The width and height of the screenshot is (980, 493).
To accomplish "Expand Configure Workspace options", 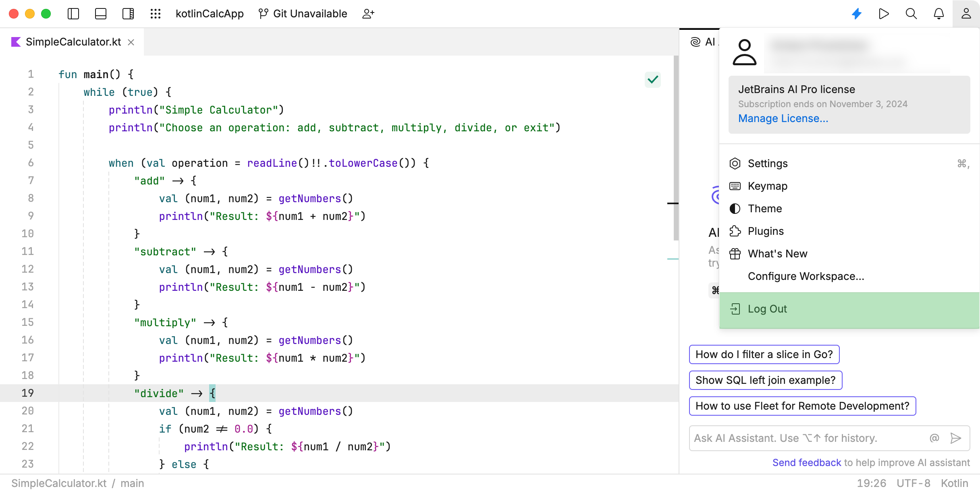I will 806,276.
